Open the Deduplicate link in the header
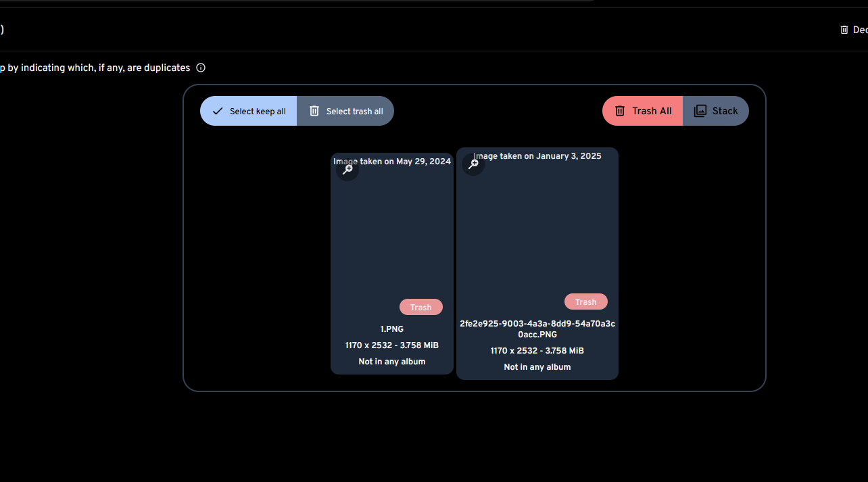Screen dimensions: 868x482 click(856, 29)
